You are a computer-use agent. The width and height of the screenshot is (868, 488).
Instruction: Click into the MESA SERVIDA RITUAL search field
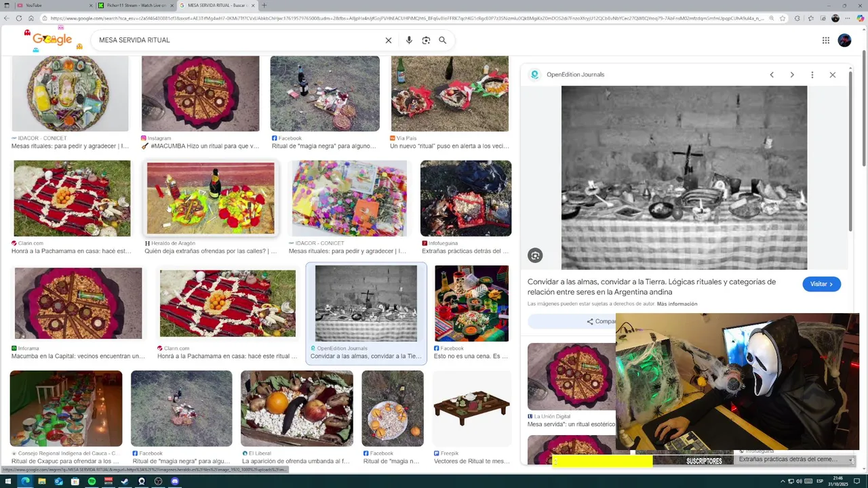point(237,40)
